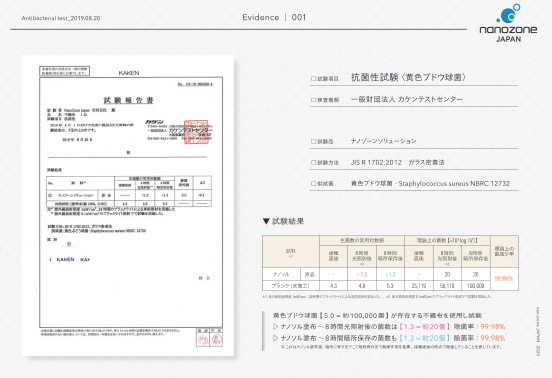The image size is (552, 378).
Task: Click the KAKEN heading atop the report page
Action: 128,73
